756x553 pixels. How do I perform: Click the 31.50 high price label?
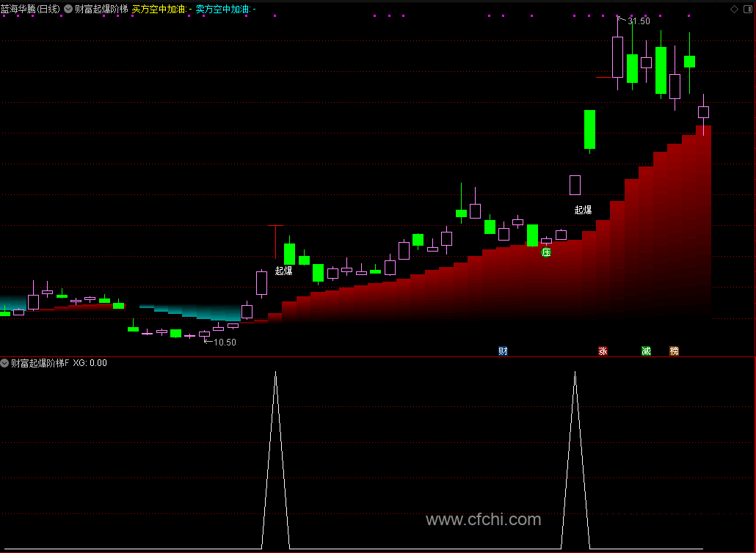639,21
